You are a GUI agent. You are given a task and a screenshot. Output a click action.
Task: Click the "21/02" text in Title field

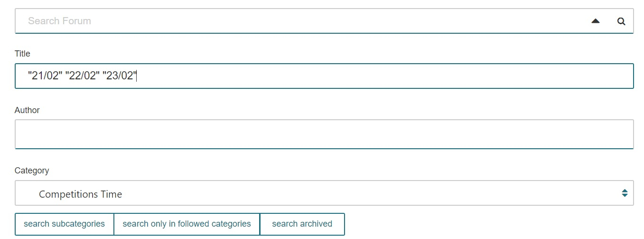[x=45, y=76]
